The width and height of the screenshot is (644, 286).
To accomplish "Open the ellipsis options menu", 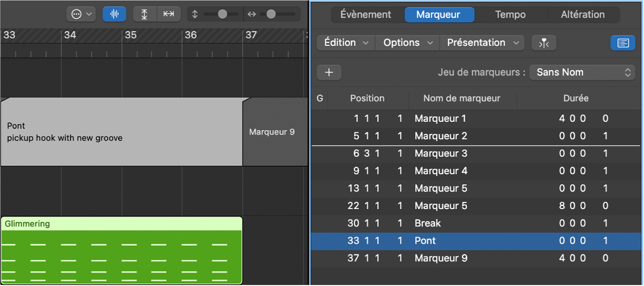I will (x=81, y=14).
